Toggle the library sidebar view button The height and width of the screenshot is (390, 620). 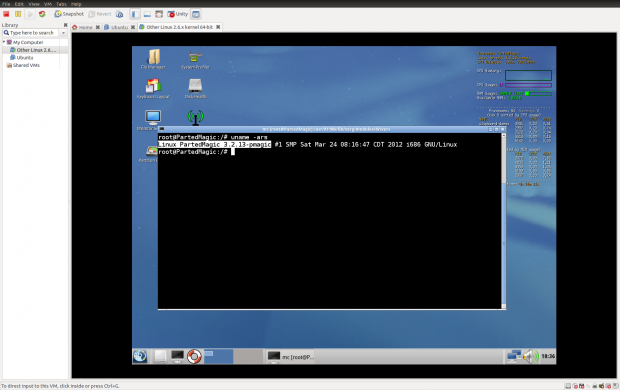(x=135, y=14)
